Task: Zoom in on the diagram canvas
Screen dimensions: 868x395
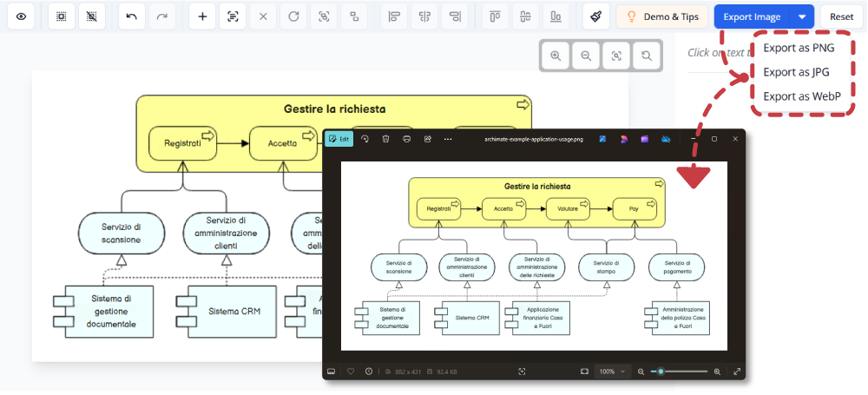Action: 556,56
